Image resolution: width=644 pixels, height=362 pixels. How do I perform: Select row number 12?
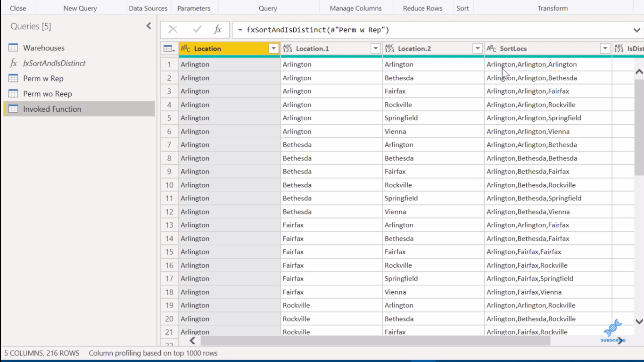pos(169,212)
